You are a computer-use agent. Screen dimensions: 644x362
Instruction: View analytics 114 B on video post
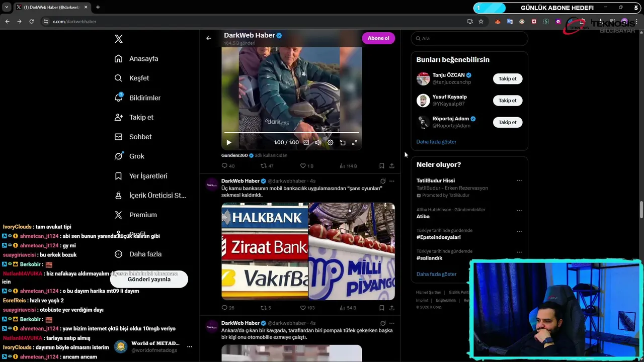pos(348,166)
